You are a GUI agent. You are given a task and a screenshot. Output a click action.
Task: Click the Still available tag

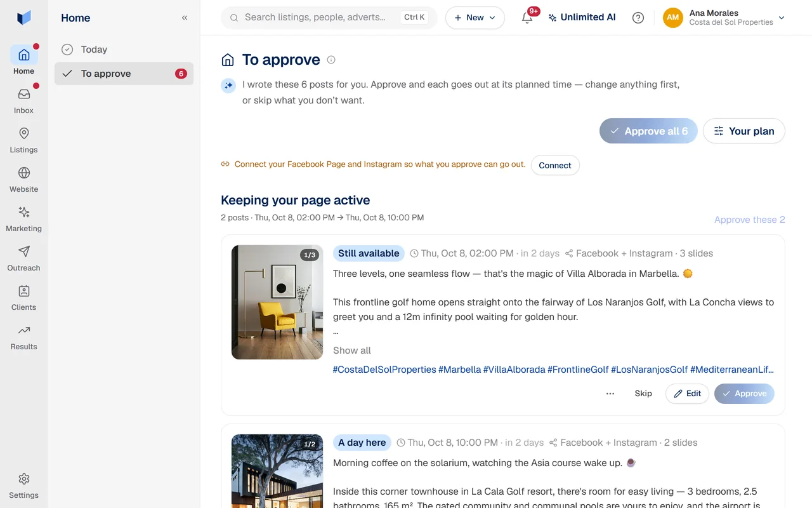(x=369, y=253)
